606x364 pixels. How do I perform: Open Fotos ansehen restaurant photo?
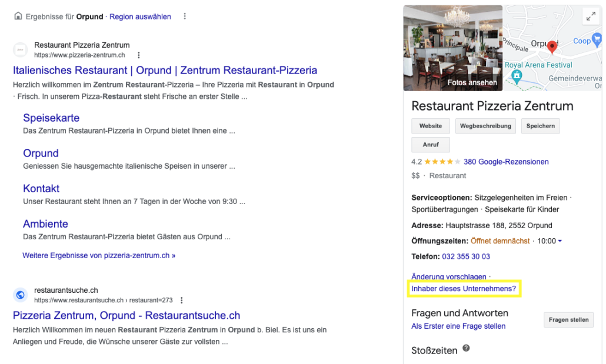point(453,48)
